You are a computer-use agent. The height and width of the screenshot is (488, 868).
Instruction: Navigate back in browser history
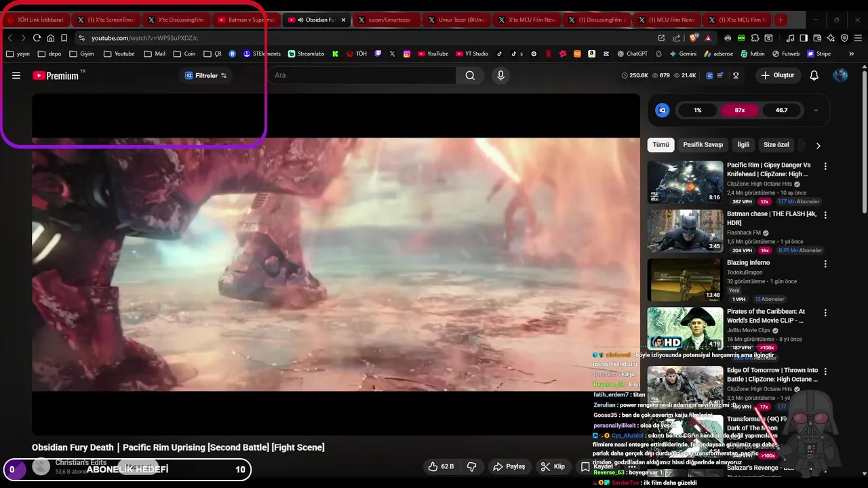[x=9, y=38]
